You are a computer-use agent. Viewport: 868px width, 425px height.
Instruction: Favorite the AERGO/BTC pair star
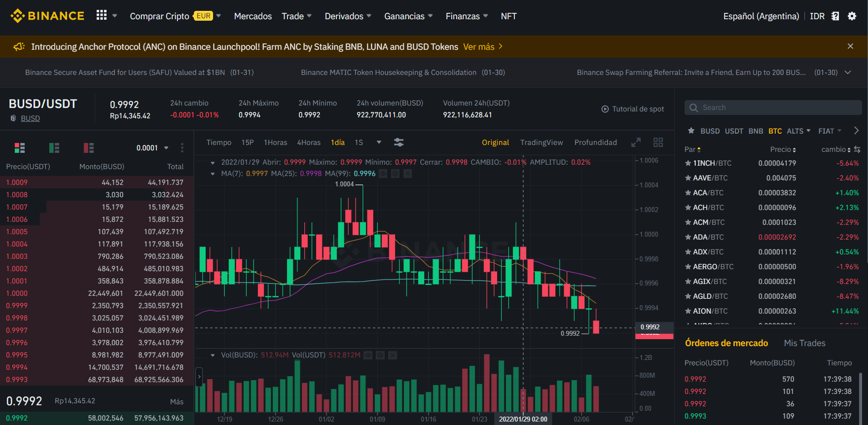coord(688,267)
